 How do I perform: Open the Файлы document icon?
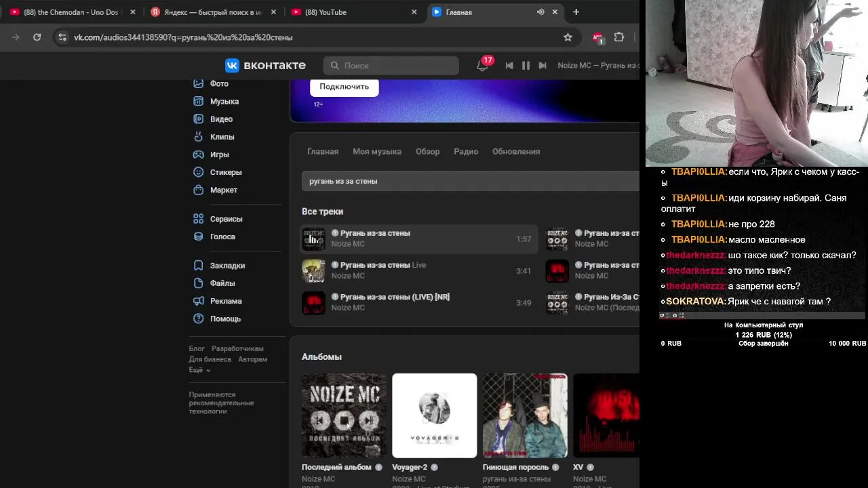coord(198,283)
